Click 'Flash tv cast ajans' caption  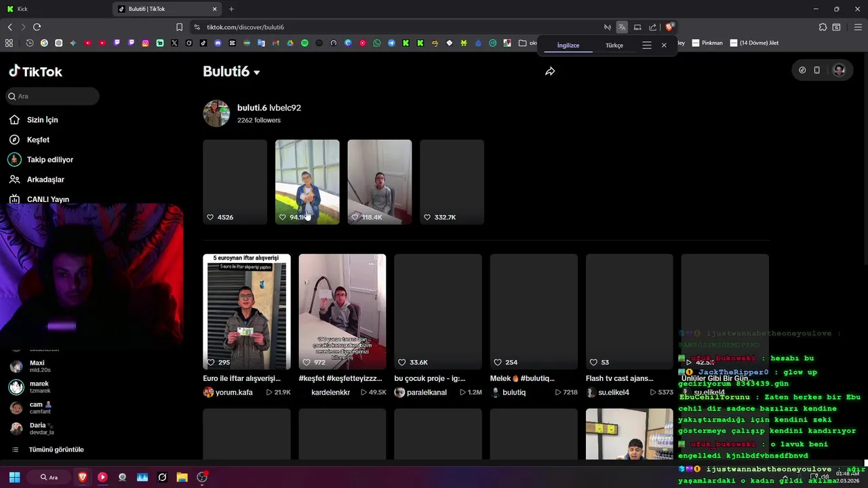click(620, 378)
